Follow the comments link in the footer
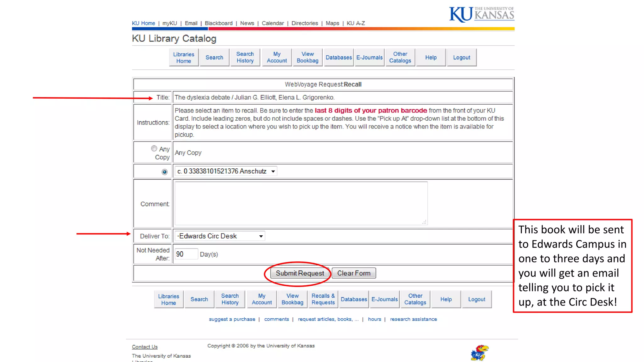Screen dimensions: 644x362 pos(276,319)
